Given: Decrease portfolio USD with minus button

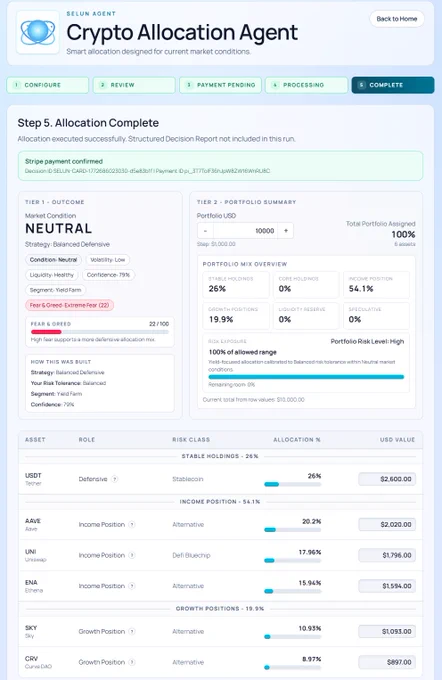Looking at the screenshot, I should 205,231.
